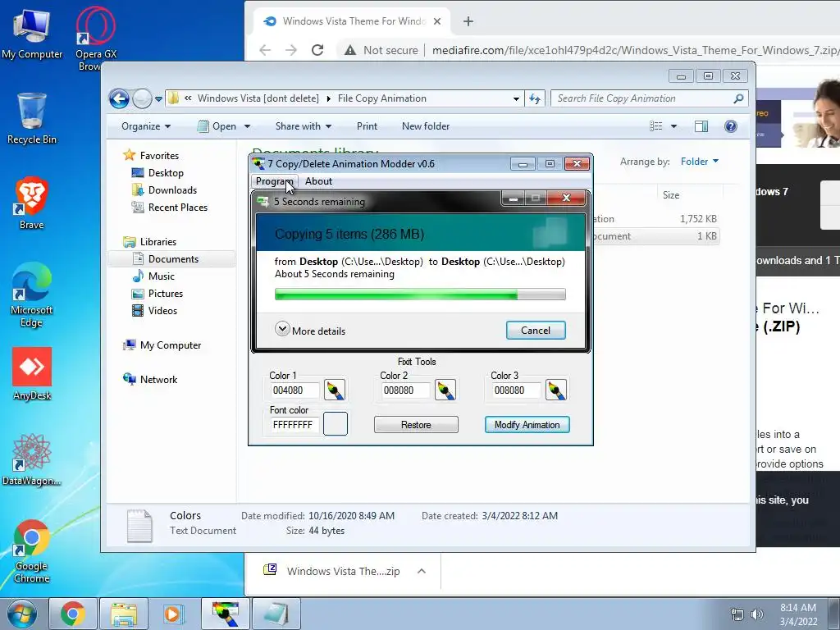840x630 pixels.
Task: Click the volume speaker tray icon
Action: point(756,614)
